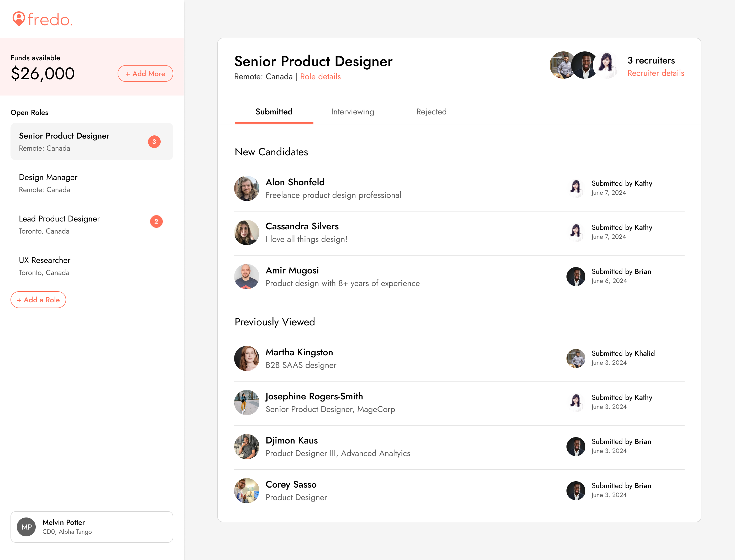Click the Add a Role button
Screen dimensions: 735x560
tap(38, 300)
